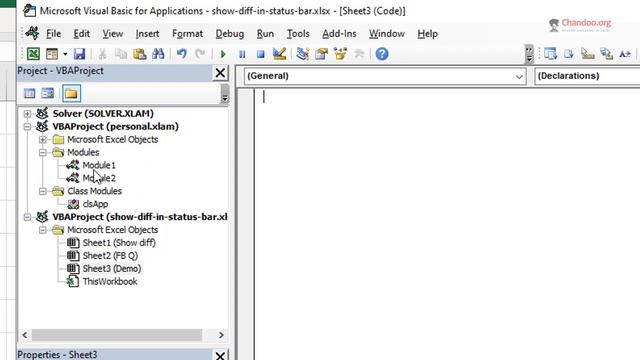Click the Redo arrow icon

point(200,54)
